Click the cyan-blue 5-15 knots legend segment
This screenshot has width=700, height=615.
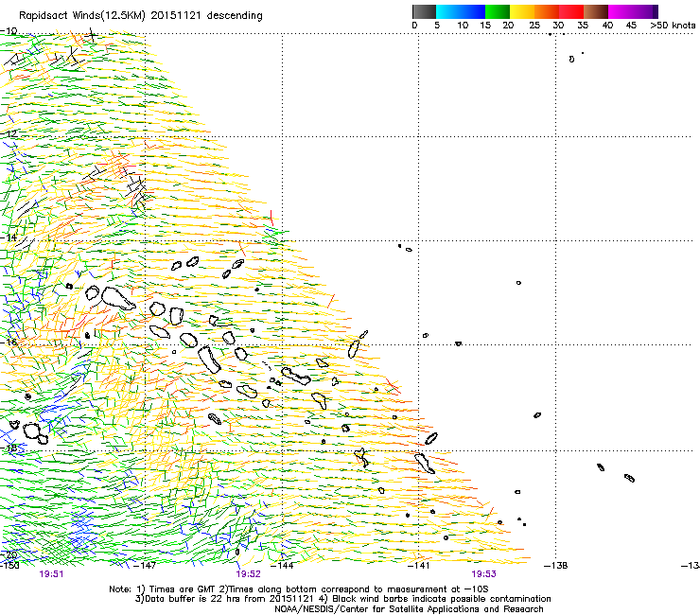461,11
